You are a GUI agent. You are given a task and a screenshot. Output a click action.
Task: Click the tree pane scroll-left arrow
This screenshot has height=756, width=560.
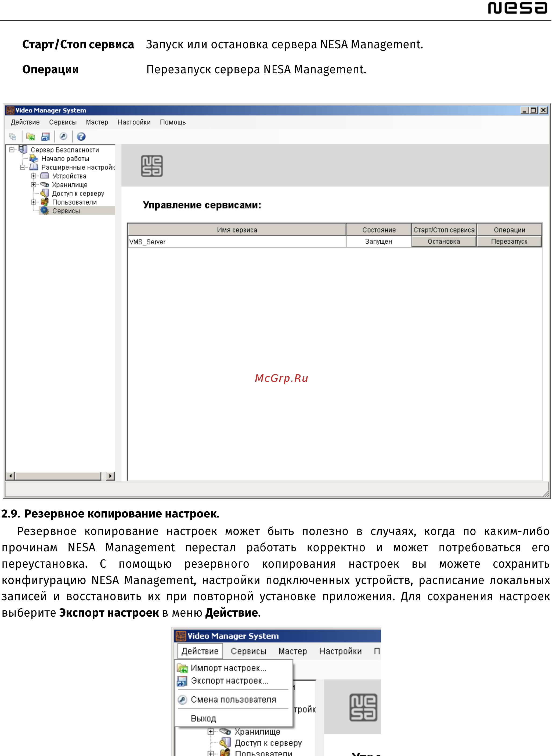[x=10, y=476]
